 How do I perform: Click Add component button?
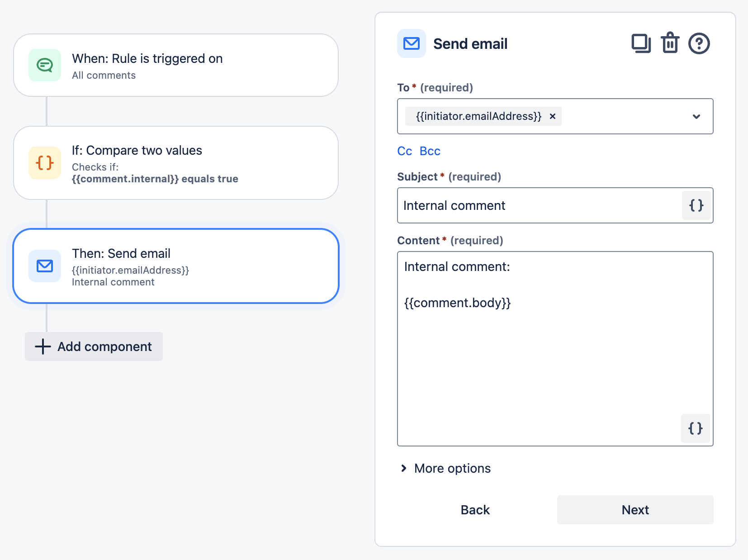tap(94, 346)
